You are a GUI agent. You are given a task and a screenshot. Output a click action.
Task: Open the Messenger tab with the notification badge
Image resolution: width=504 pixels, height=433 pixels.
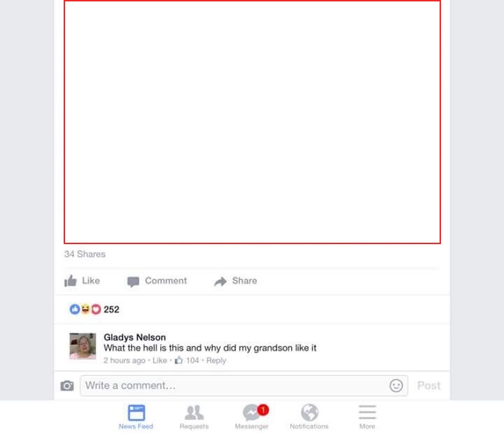(x=252, y=417)
